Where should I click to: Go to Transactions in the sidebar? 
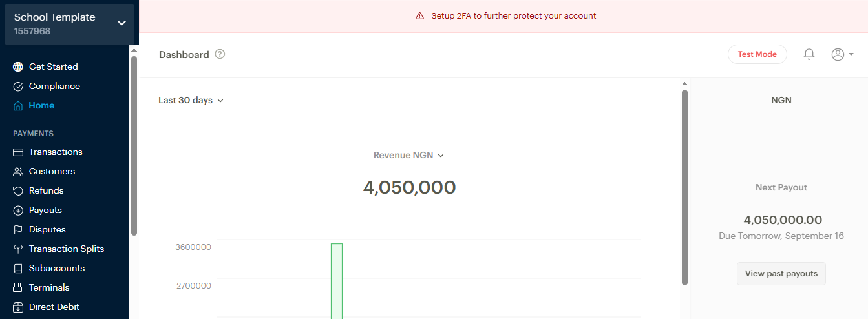[56, 152]
